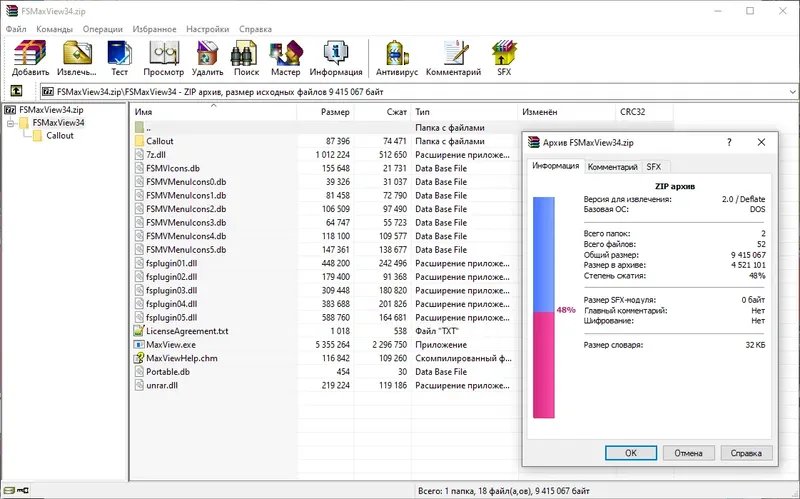
Task: Select the FSMVMenuIcons3.db file
Action: (x=186, y=222)
